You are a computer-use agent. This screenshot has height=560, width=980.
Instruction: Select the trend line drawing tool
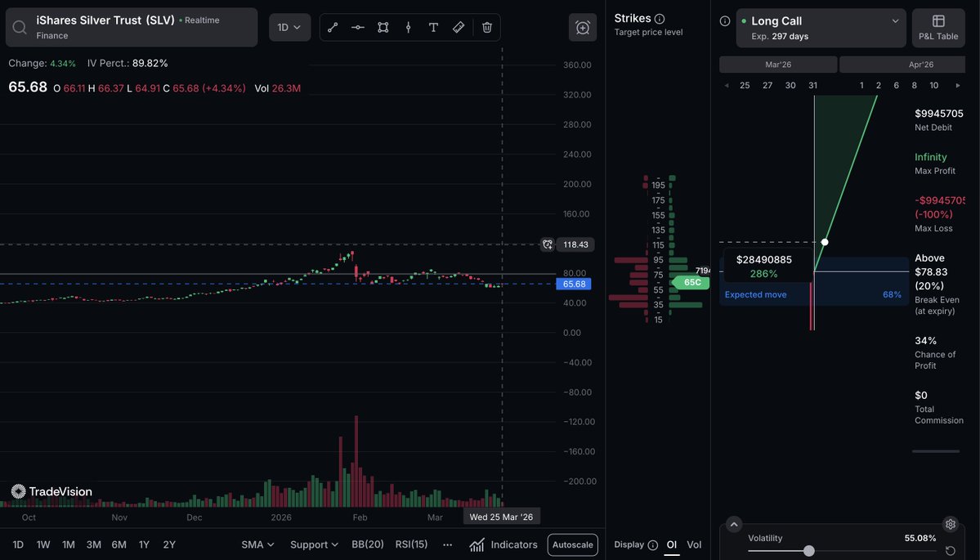pyautogui.click(x=333, y=28)
